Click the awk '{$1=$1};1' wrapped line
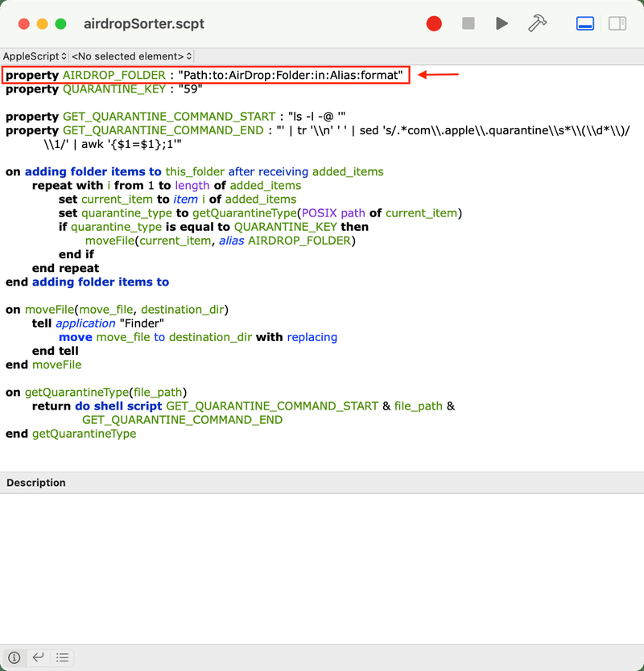644x671 pixels. [113, 144]
